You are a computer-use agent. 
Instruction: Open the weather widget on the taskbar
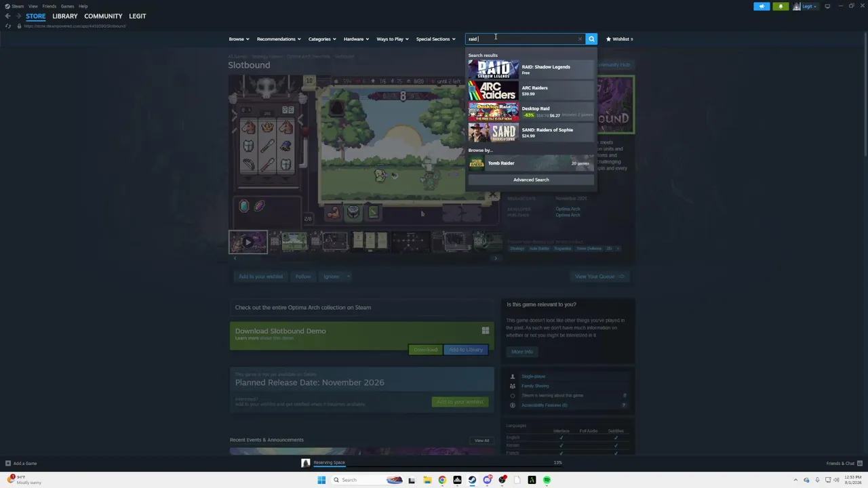coord(24,480)
